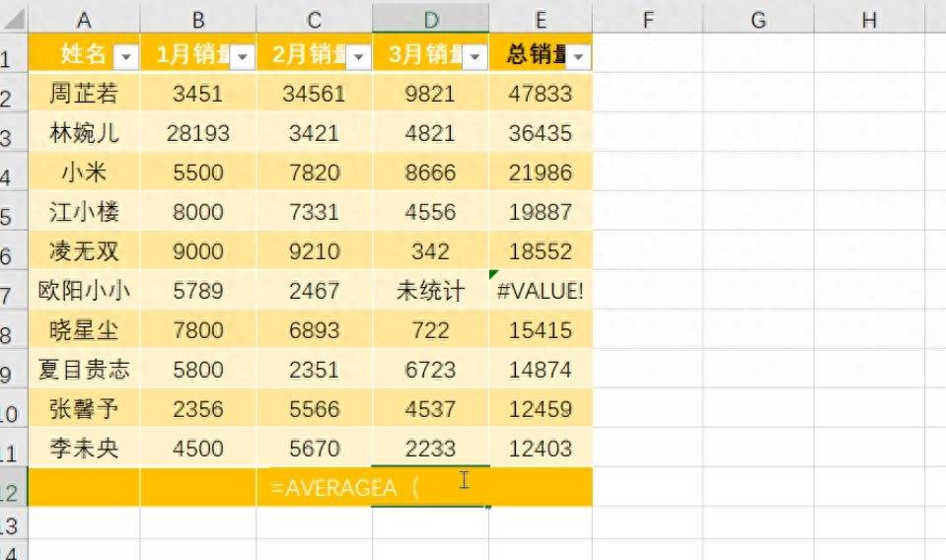This screenshot has width=946, height=560.
Task: Click the cell containing 6723
Action: tap(430, 370)
